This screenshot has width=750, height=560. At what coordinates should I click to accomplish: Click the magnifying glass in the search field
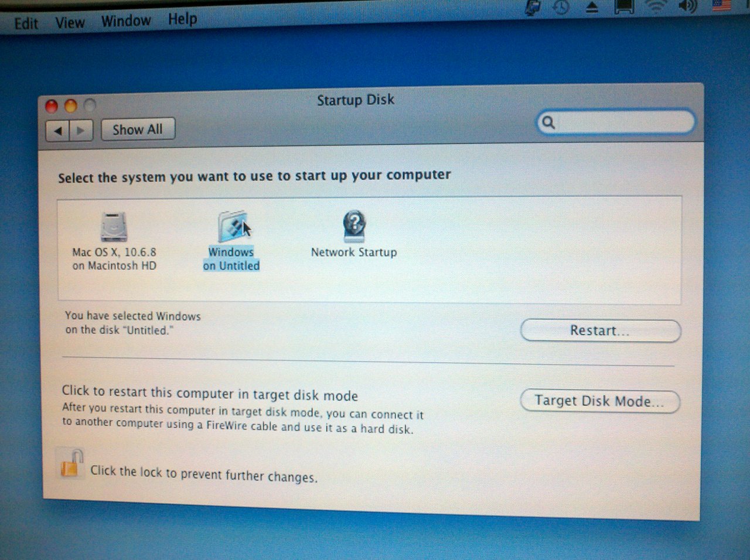(x=548, y=122)
